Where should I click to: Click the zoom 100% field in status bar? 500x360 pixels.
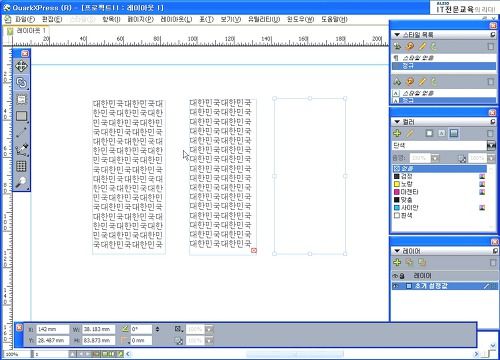[x=16, y=354]
